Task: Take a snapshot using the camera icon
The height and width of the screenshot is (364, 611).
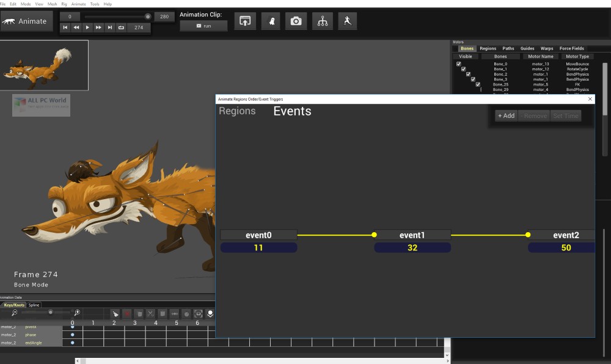Action: (296, 20)
